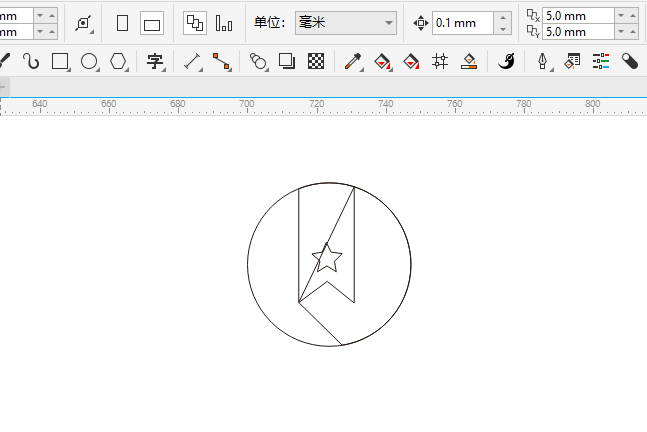Click the duplicate distance Y 5.0 mm field

coord(578,32)
